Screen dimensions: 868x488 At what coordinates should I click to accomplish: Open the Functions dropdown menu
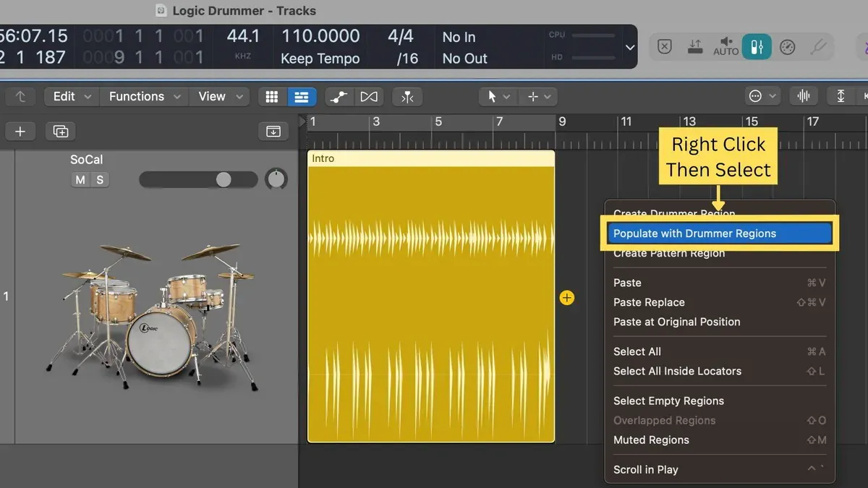pyautogui.click(x=144, y=96)
